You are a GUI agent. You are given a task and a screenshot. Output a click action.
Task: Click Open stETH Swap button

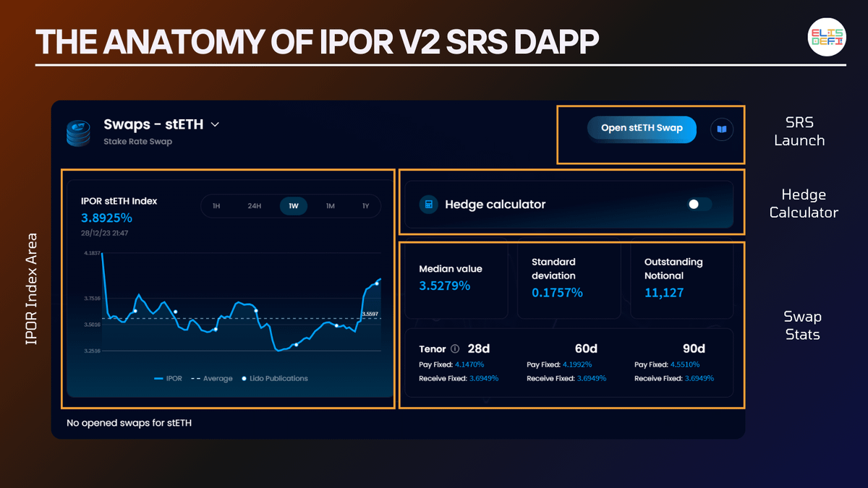pos(642,129)
